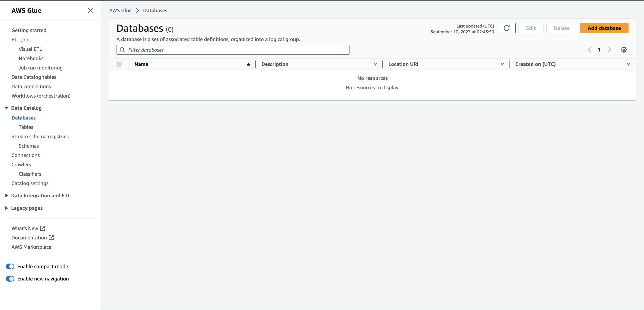
Task: Go to next page arrow
Action: 609,50
